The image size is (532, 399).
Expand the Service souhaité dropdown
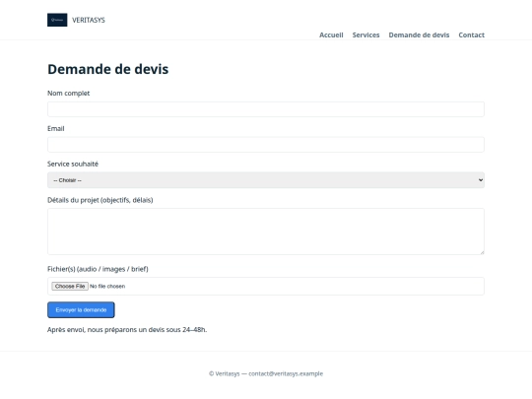[266, 180]
